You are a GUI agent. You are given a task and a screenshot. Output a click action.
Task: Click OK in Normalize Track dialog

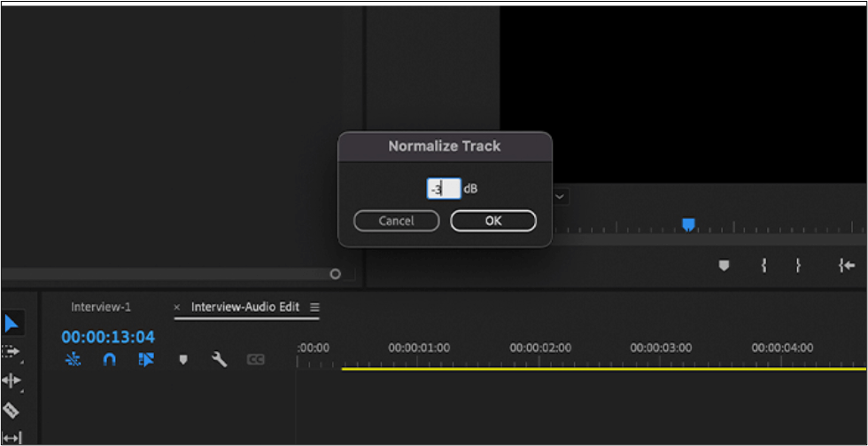click(x=493, y=221)
